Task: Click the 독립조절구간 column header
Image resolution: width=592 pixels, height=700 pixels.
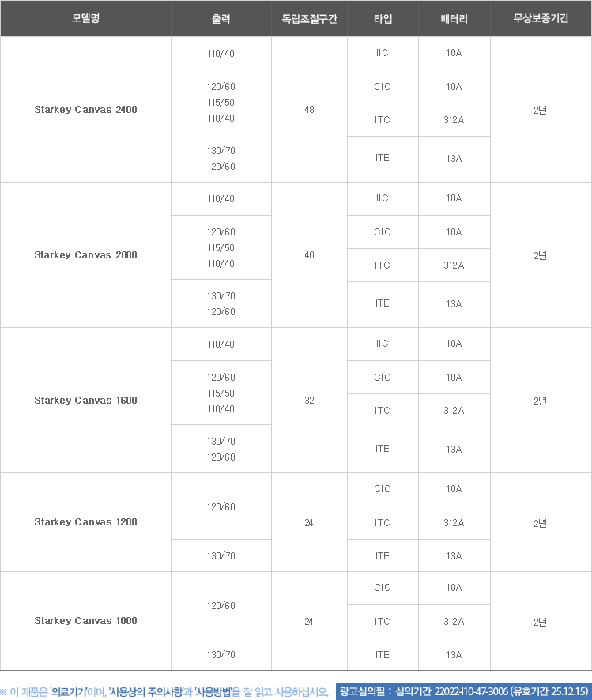Action: click(309, 18)
